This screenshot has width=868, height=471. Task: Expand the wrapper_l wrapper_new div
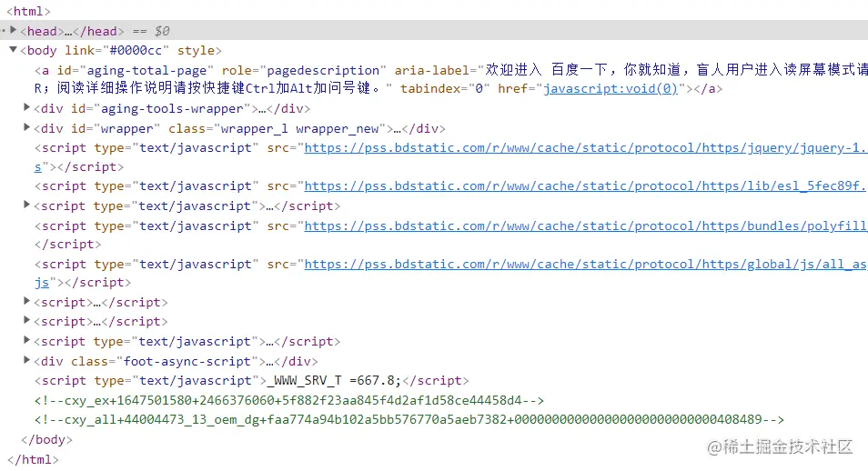tap(26, 127)
